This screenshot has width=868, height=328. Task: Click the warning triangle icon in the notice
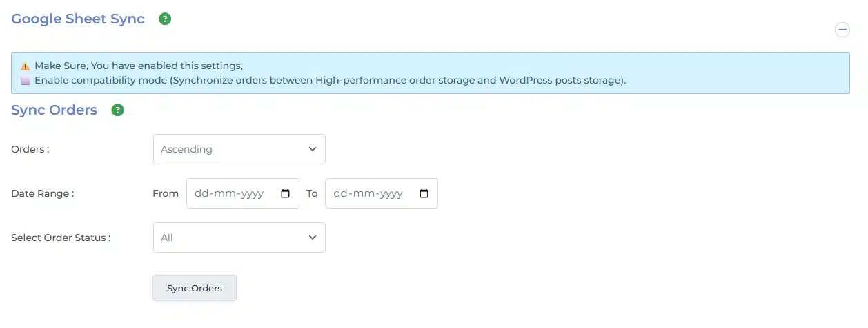[25, 66]
